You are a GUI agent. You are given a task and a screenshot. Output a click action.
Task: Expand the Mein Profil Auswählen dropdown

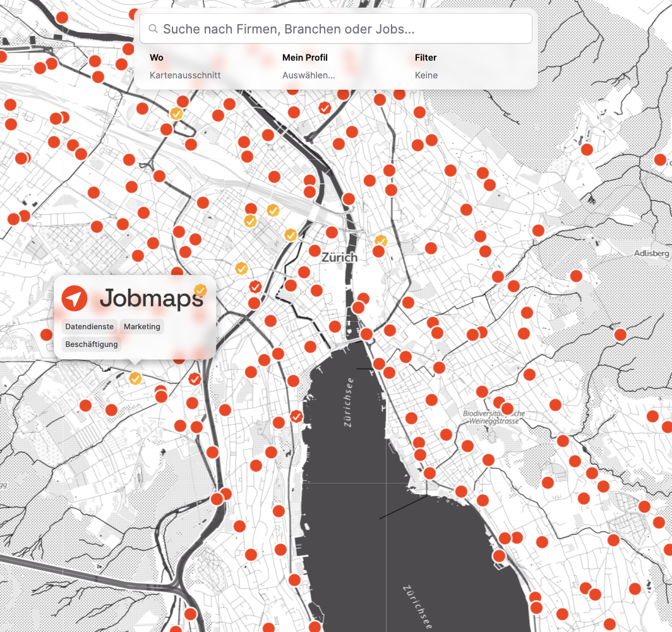308,66
